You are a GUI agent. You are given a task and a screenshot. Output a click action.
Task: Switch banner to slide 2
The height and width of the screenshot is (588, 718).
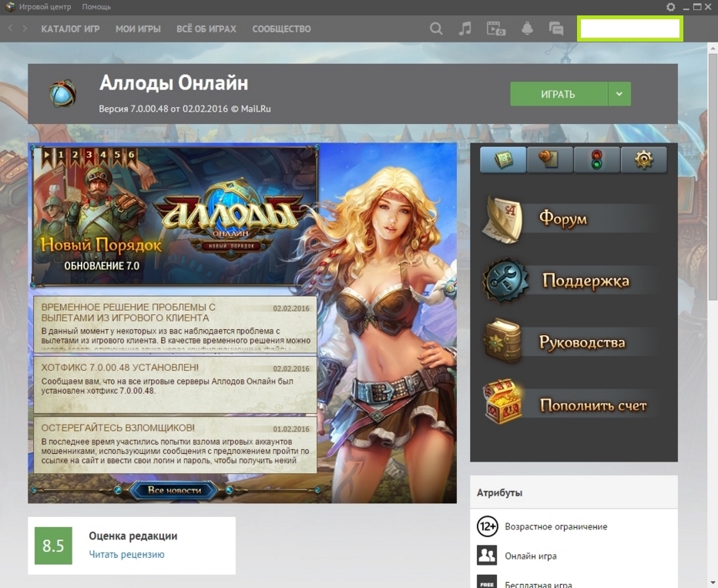click(x=75, y=154)
